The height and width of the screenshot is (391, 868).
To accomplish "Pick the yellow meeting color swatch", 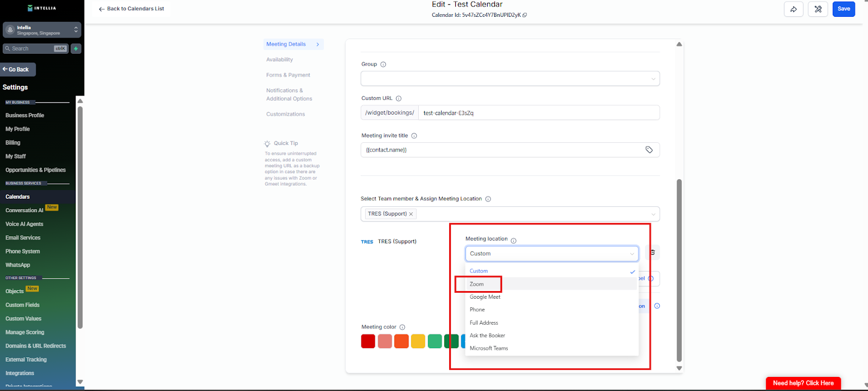I will 418,341.
